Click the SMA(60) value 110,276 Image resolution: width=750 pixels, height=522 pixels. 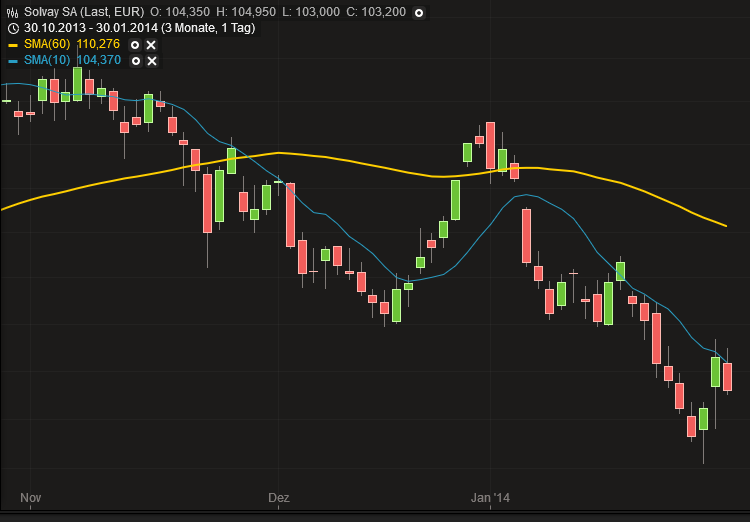click(98, 44)
